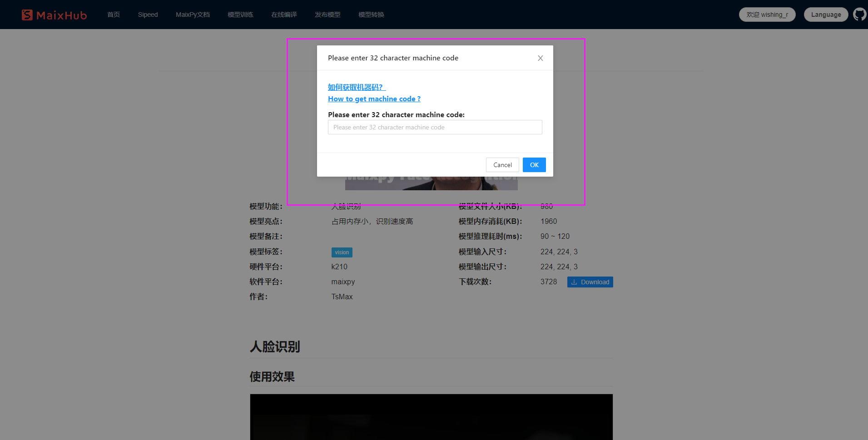This screenshot has width=868, height=440.
Task: Open the 模型转换 section
Action: (x=371, y=14)
